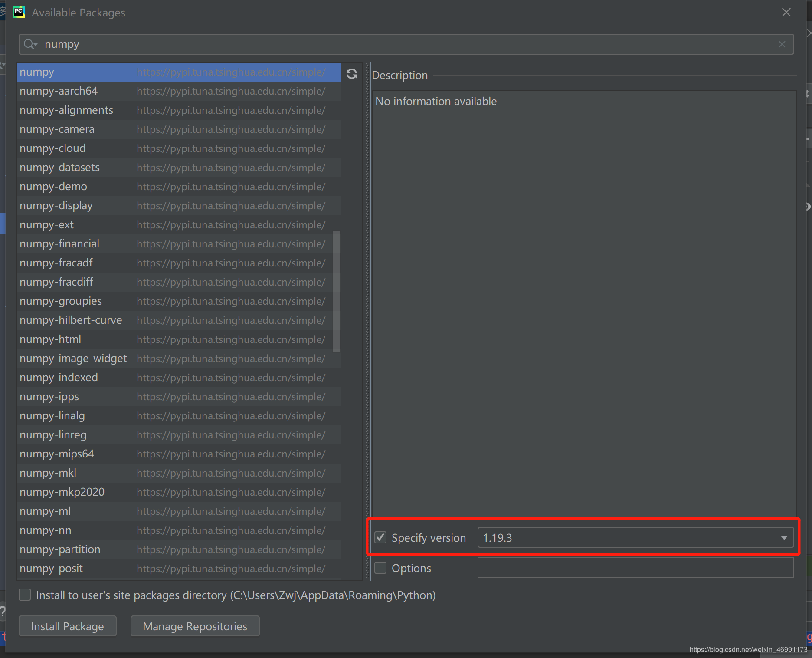
Task: Close the Available Packages dialog
Action: (786, 12)
